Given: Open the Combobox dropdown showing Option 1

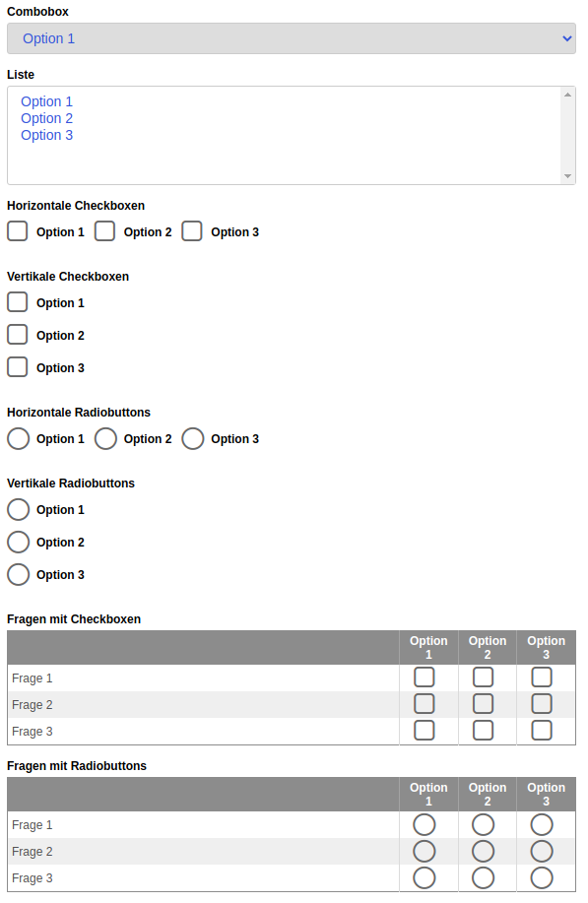Looking at the screenshot, I should click(x=292, y=38).
